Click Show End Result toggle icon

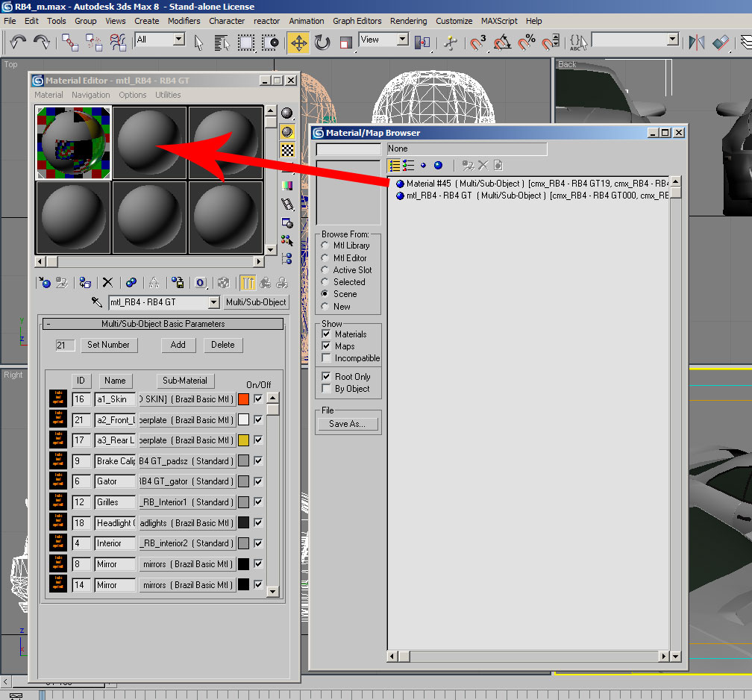tap(248, 283)
